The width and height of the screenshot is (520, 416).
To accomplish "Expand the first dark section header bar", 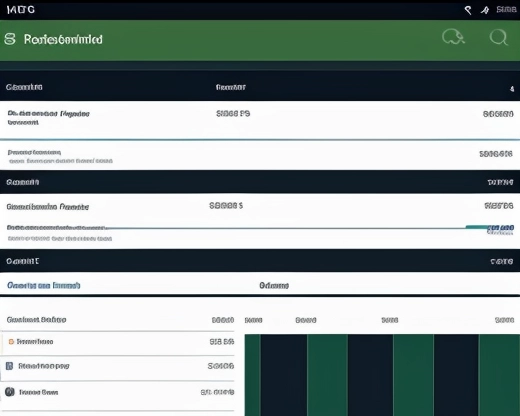I will (260, 87).
